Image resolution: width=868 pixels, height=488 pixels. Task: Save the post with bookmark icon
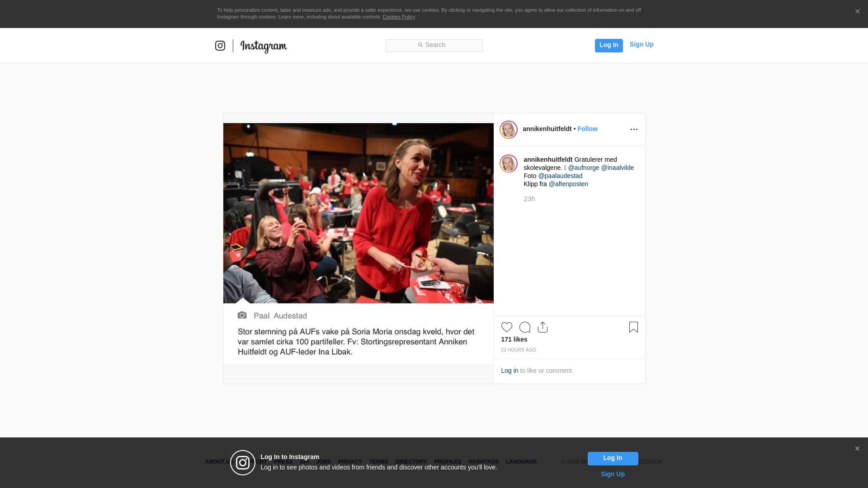633,327
